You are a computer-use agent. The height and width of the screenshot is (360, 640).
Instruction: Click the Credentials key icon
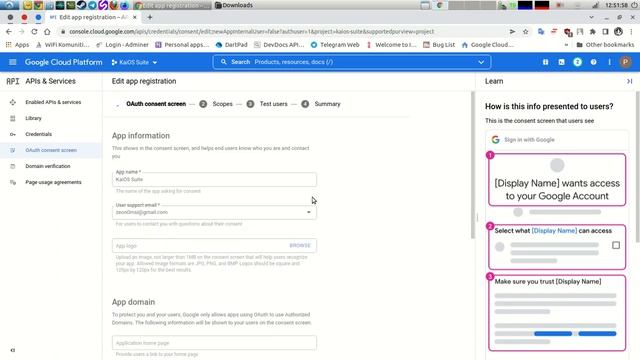[x=13, y=134]
